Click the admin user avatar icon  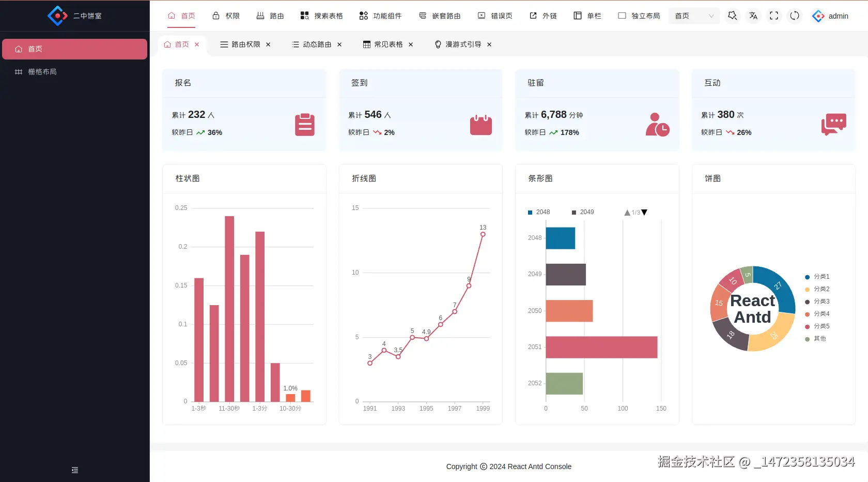[x=818, y=16]
